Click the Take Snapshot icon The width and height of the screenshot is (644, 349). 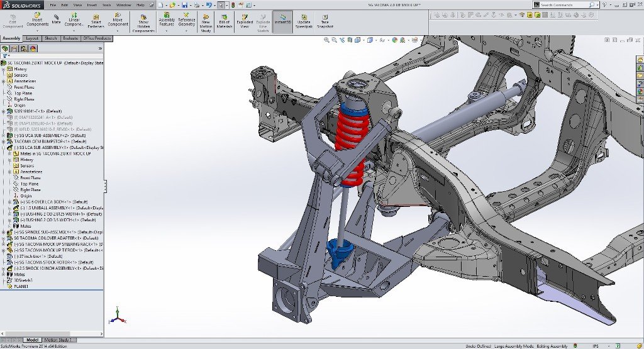tap(325, 21)
